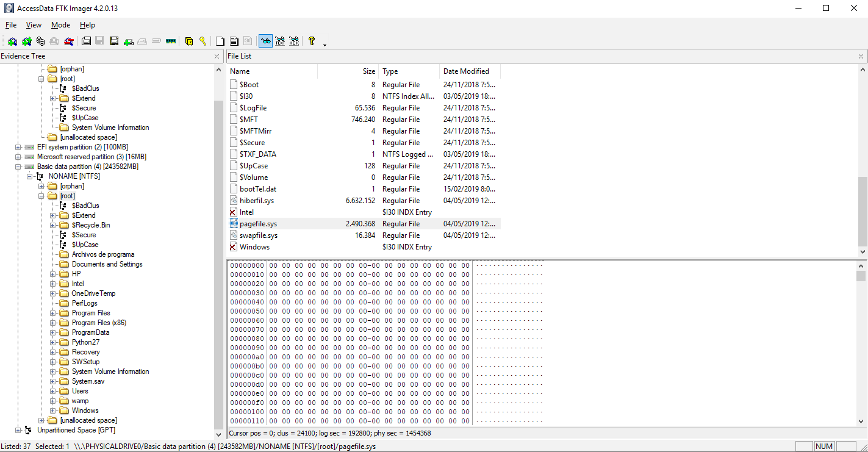Select the Add Evidence Item icon
This screenshot has width=868, height=452.
click(x=12, y=41)
